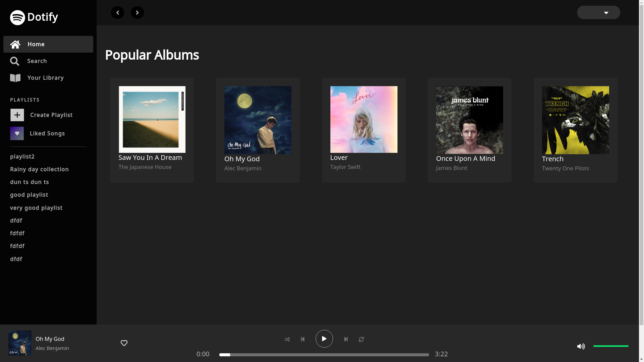Image resolution: width=644 pixels, height=362 pixels.
Task: Click the Dotify logo icon
Action: click(17, 17)
